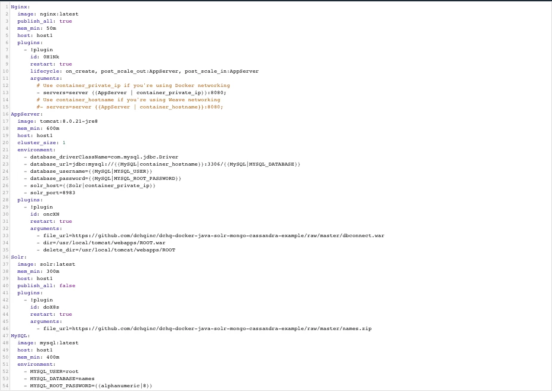Click the commented-out servers line with container_hostname
Image resolution: width=552 pixels, height=392 pixels.
click(x=130, y=107)
